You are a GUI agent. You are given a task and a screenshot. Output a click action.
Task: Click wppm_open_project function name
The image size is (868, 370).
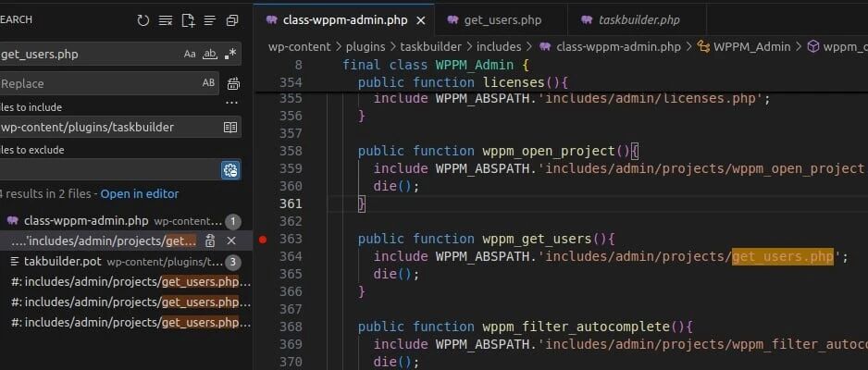click(x=549, y=151)
